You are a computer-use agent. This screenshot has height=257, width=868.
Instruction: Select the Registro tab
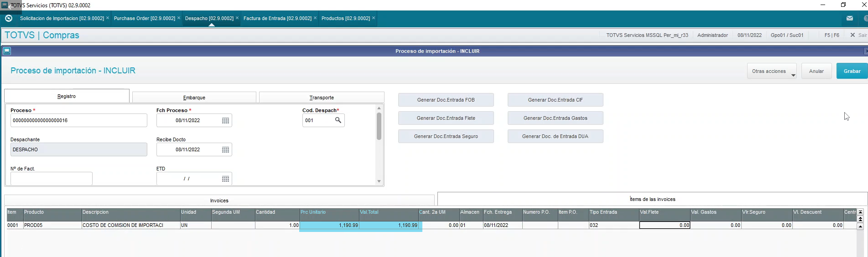(67, 96)
